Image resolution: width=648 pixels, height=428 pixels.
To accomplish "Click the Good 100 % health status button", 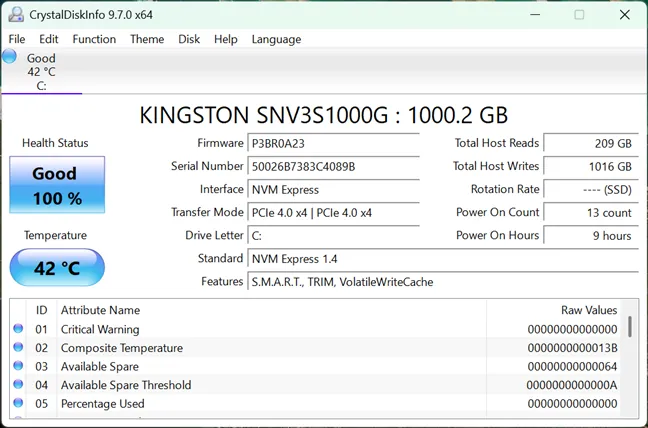I will (57, 185).
